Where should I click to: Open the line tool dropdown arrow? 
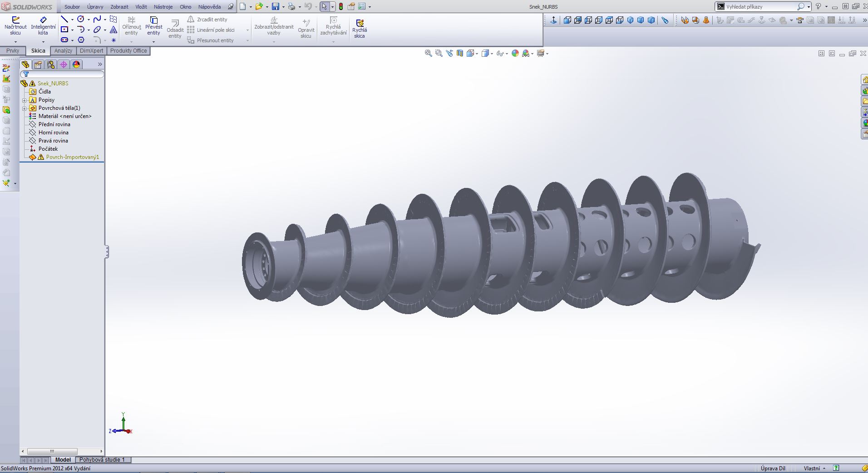(x=72, y=20)
